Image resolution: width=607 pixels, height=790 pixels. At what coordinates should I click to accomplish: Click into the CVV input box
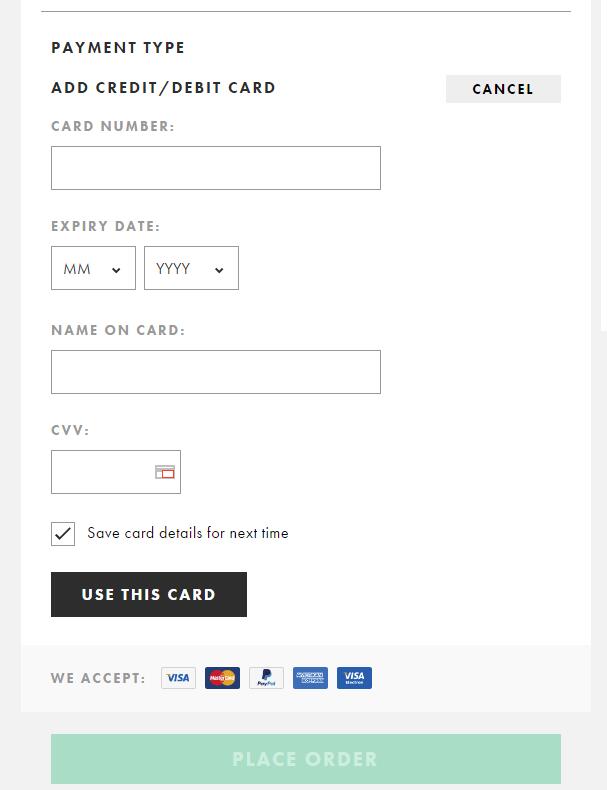click(116, 472)
